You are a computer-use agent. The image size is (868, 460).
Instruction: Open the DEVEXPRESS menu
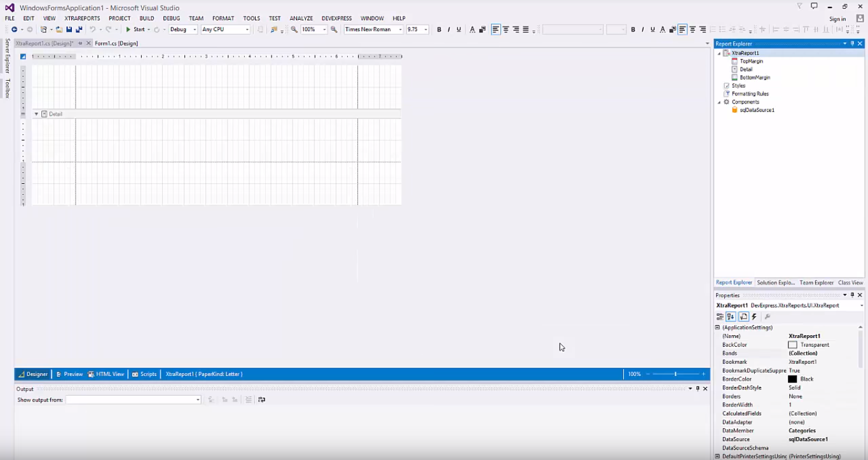pos(336,18)
